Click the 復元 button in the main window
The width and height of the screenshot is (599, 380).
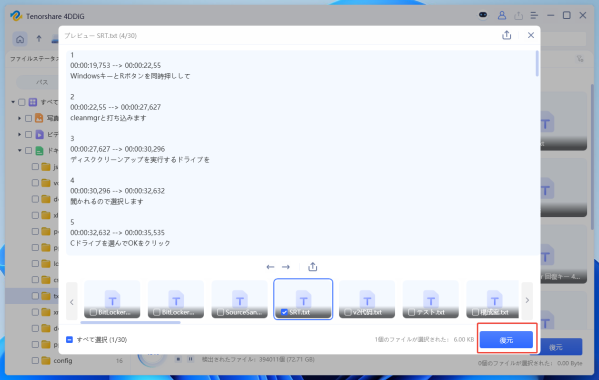tap(556, 347)
